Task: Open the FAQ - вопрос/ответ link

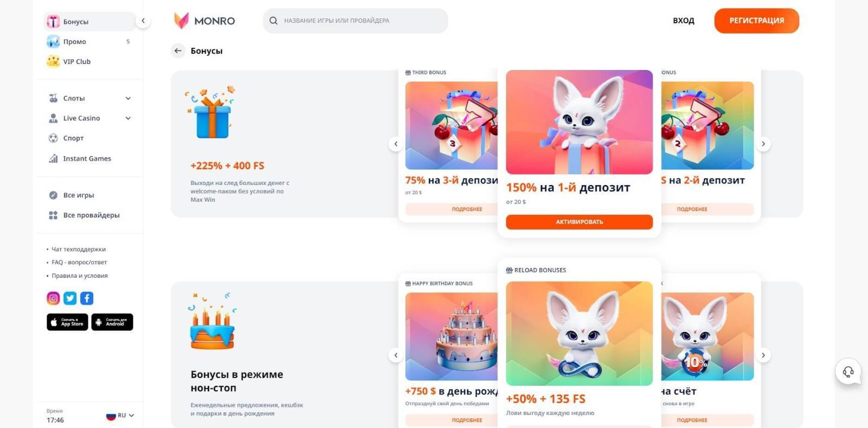Action: [79, 263]
